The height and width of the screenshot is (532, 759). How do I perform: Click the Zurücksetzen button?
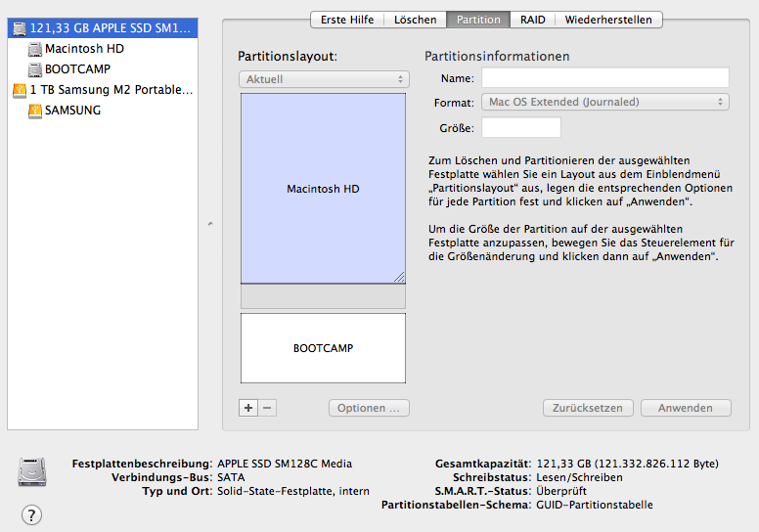(x=588, y=408)
